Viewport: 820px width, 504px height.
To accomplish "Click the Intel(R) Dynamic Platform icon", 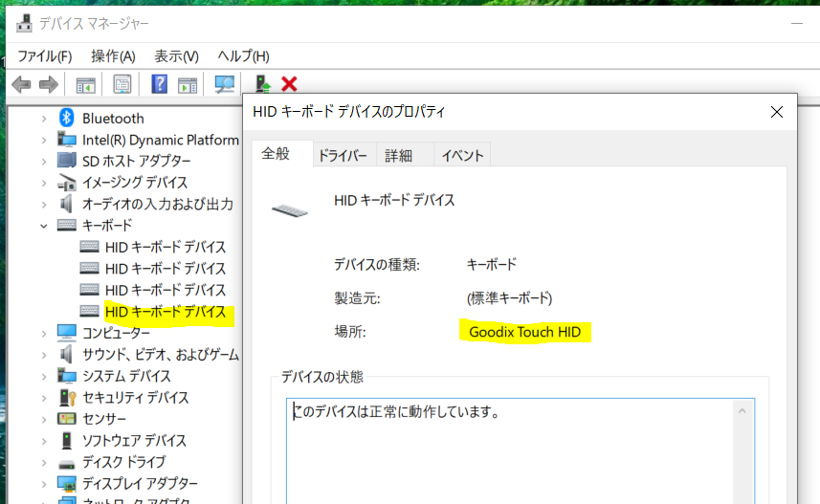I will [66, 139].
